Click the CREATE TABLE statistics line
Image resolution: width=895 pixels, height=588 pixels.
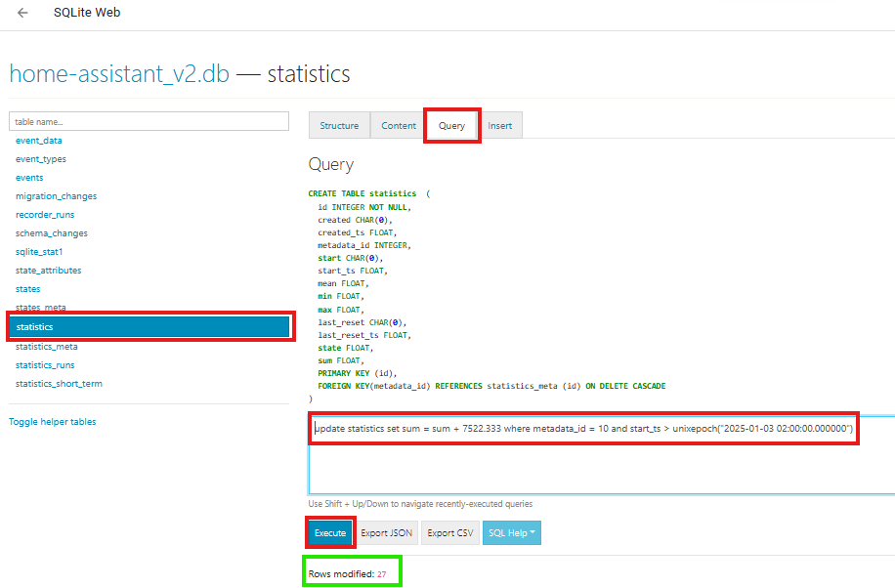(369, 194)
